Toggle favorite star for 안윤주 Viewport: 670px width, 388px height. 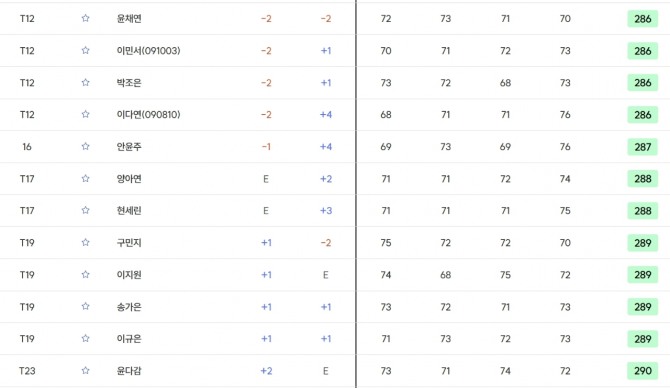85,146
